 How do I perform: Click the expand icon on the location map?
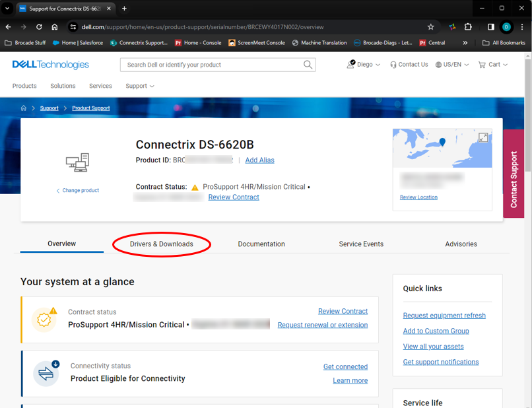[x=483, y=138]
